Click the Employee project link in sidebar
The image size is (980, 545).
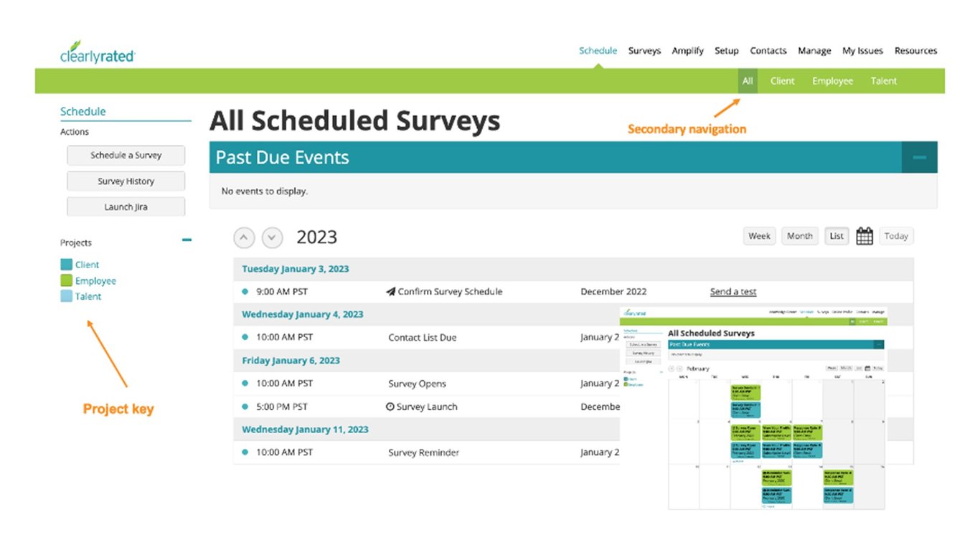95,281
